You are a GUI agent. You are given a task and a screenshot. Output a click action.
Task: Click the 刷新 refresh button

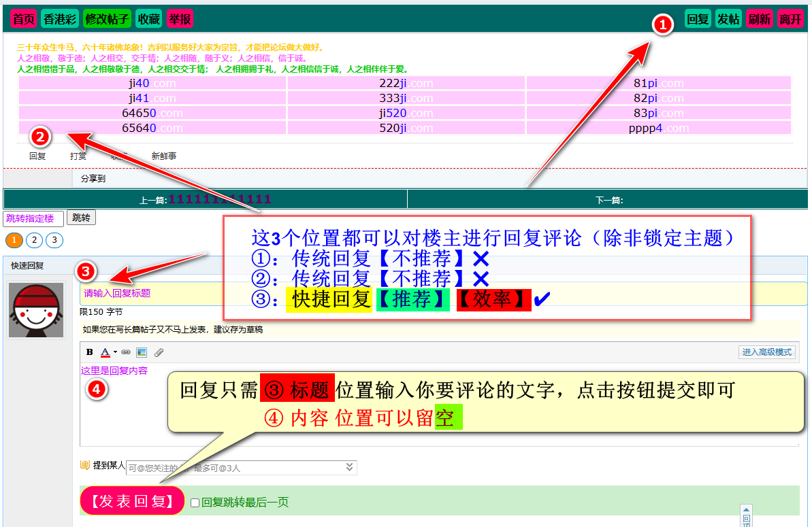759,19
